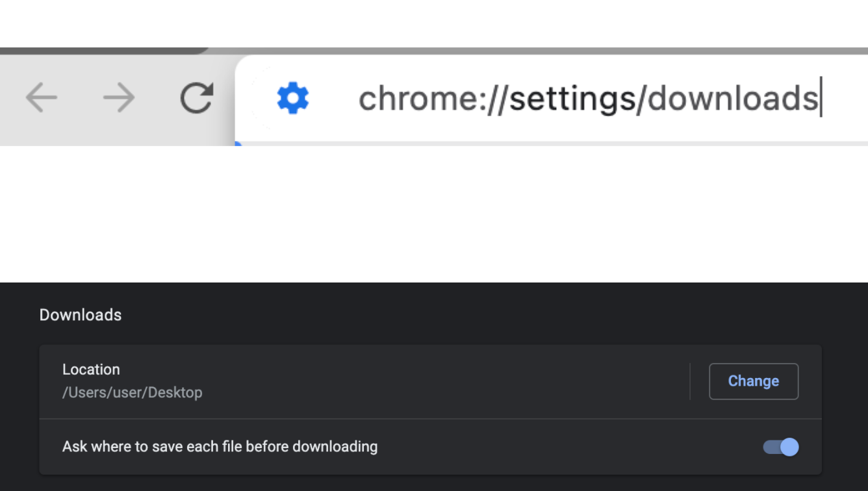
Task: Place cursor after 'downloads' in URL
Action: point(819,98)
